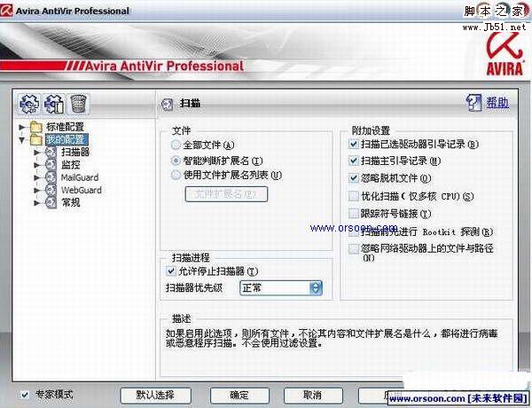Screen dimensions: 532x408
Task: Toggle 忽略脱机文件 checkbox
Action: [354, 178]
